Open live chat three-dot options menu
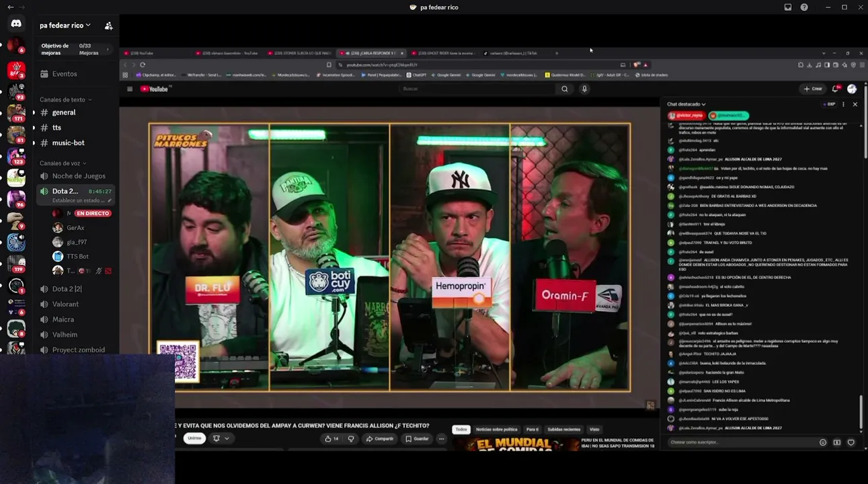 [x=843, y=104]
